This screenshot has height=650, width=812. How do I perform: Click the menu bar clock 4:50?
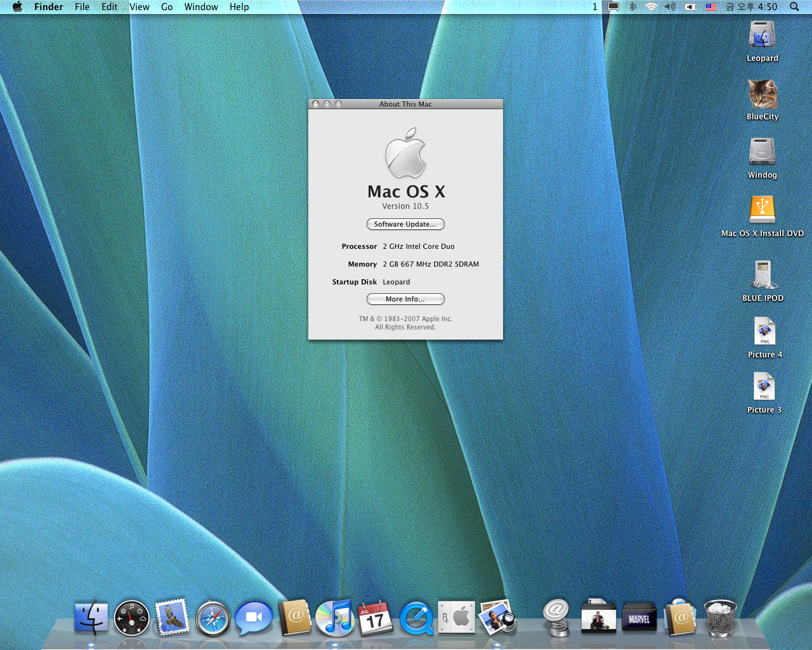point(752,6)
